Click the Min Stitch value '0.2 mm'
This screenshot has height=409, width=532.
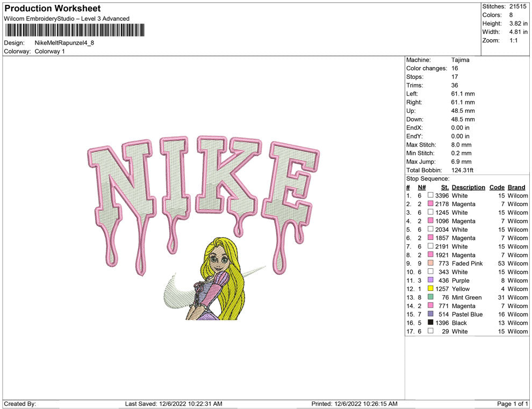coord(461,153)
